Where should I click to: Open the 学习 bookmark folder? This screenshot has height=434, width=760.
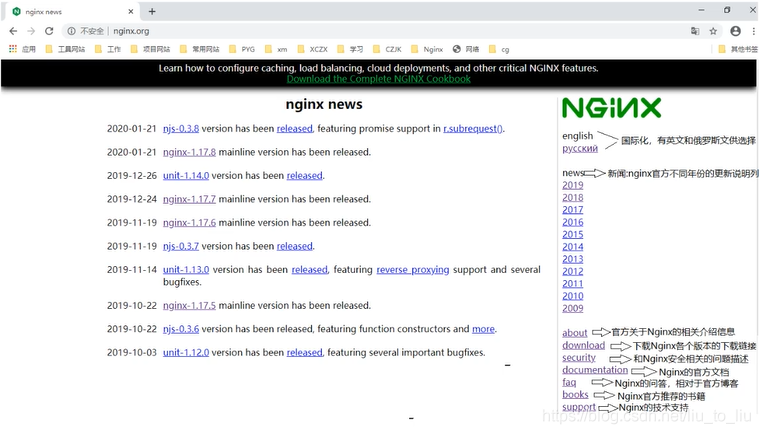(x=350, y=49)
